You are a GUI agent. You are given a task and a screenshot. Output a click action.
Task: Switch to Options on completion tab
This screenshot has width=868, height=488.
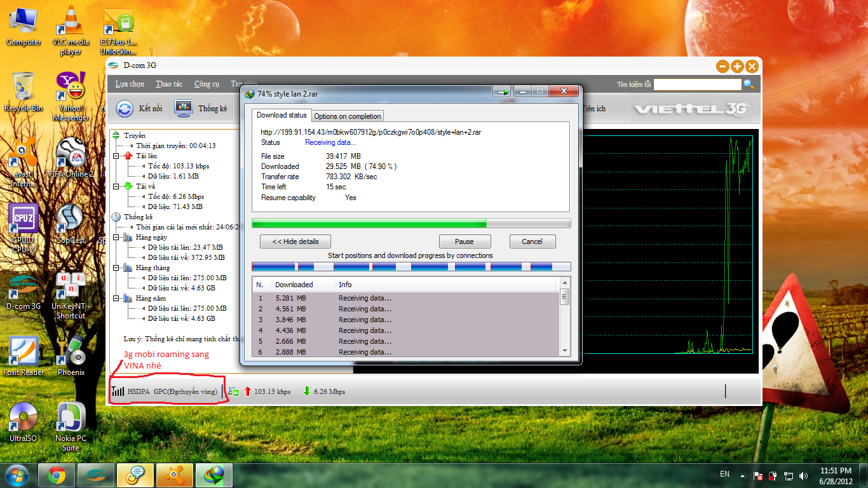click(x=347, y=116)
